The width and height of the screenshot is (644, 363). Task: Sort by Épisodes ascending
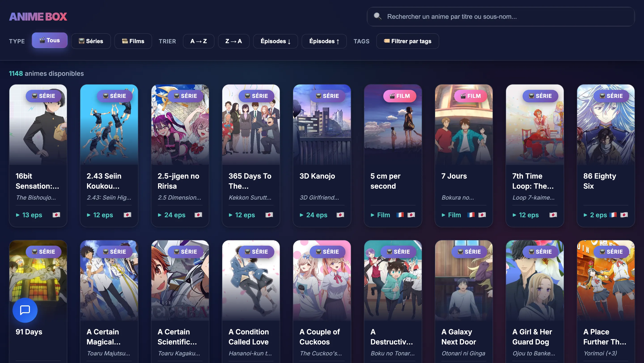(x=324, y=41)
